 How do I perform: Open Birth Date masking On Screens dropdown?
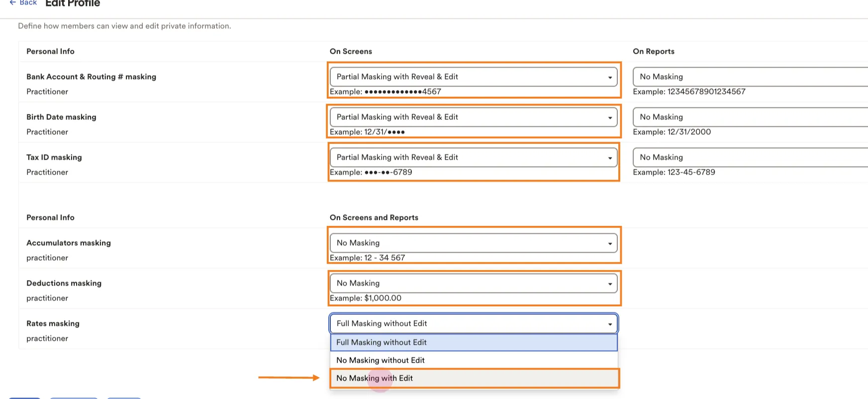(x=474, y=117)
